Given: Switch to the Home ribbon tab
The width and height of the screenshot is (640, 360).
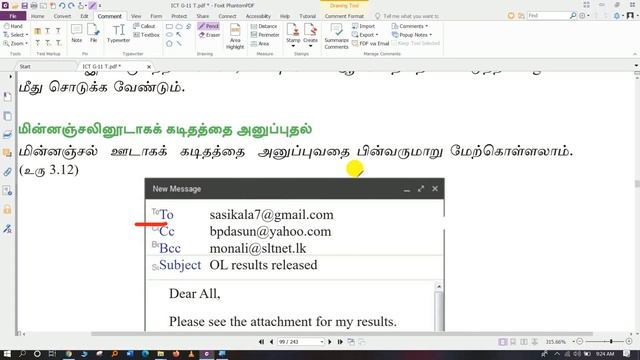Looking at the screenshot, I should tap(38, 16).
